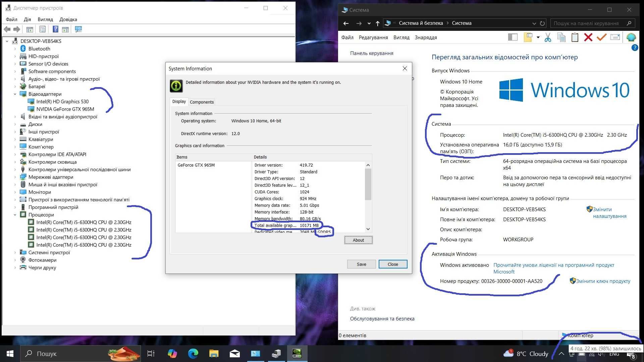Click the details list scrollbar thumb
644x362 pixels.
[368, 184]
